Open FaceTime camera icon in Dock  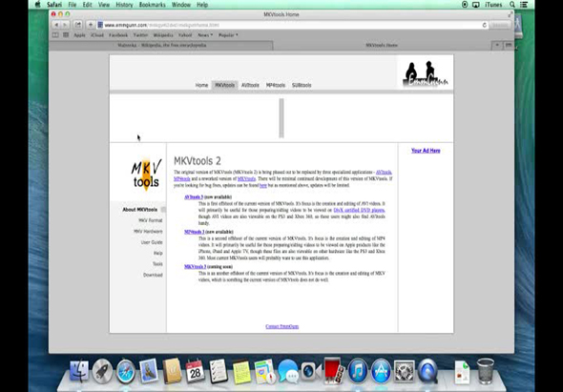coord(311,371)
